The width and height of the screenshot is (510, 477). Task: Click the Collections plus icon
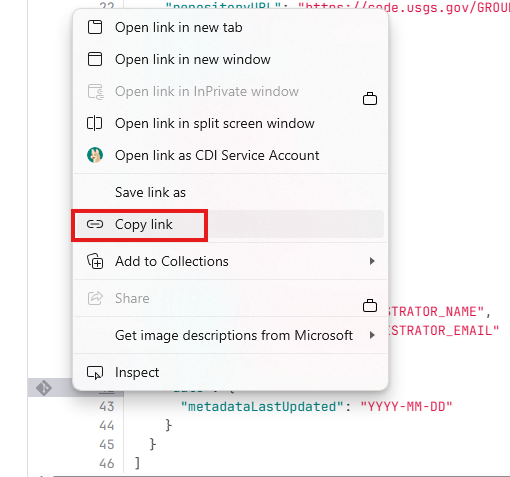point(95,261)
